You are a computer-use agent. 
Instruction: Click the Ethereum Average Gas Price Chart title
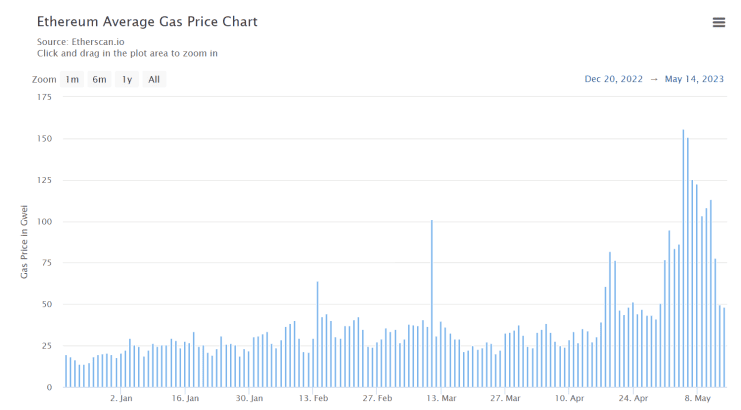[147, 22]
